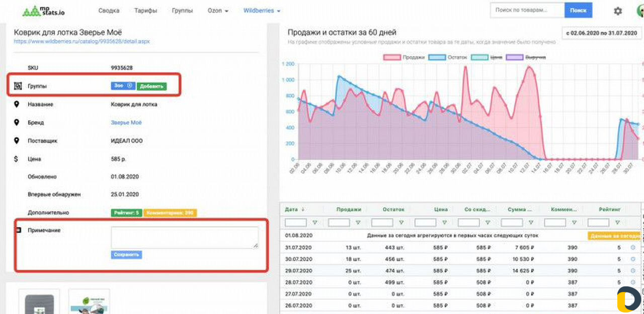
Task: Open the Зверье Моё brand link
Action: [x=126, y=123]
